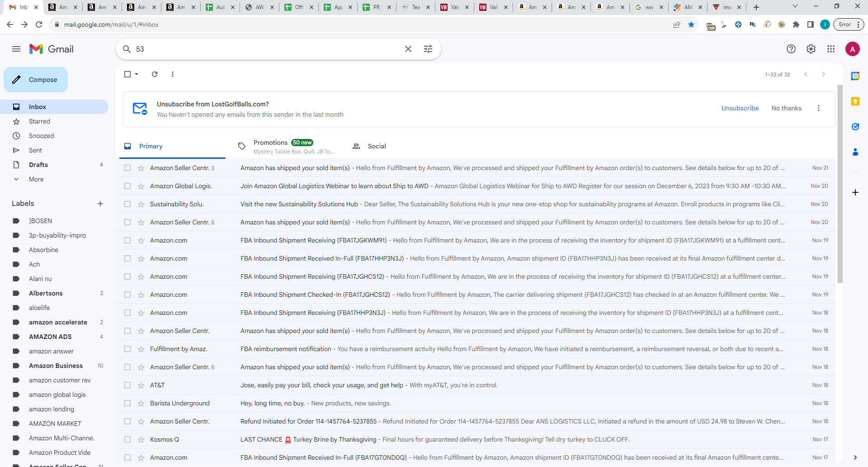Toggle the select-all checkbox
Screen dimensions: 868x467
(x=127, y=74)
